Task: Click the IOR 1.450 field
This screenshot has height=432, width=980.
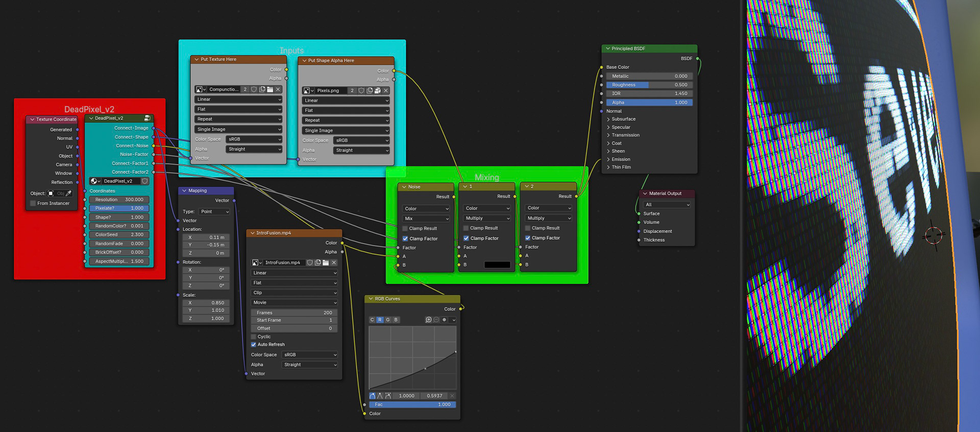Action: (649, 93)
